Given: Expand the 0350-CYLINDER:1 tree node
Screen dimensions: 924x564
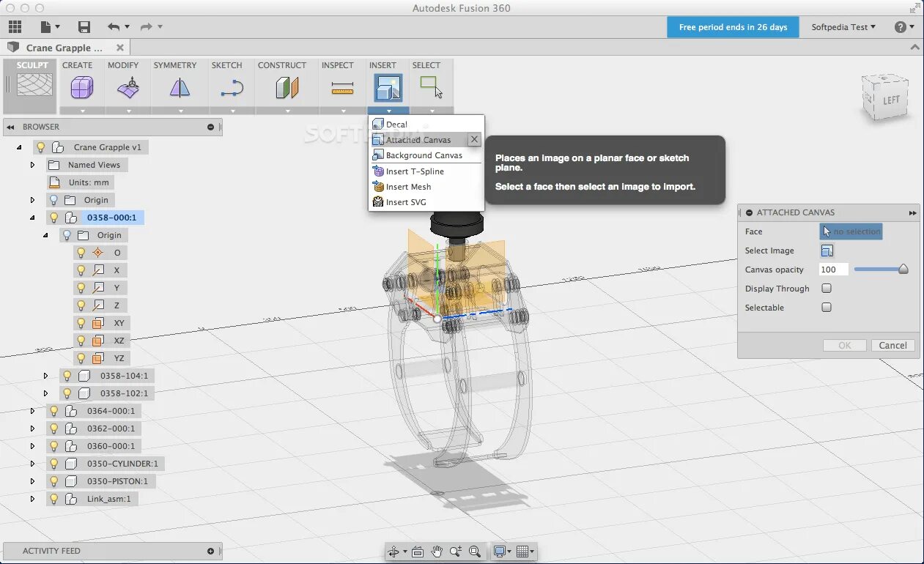Looking at the screenshot, I should [32, 464].
